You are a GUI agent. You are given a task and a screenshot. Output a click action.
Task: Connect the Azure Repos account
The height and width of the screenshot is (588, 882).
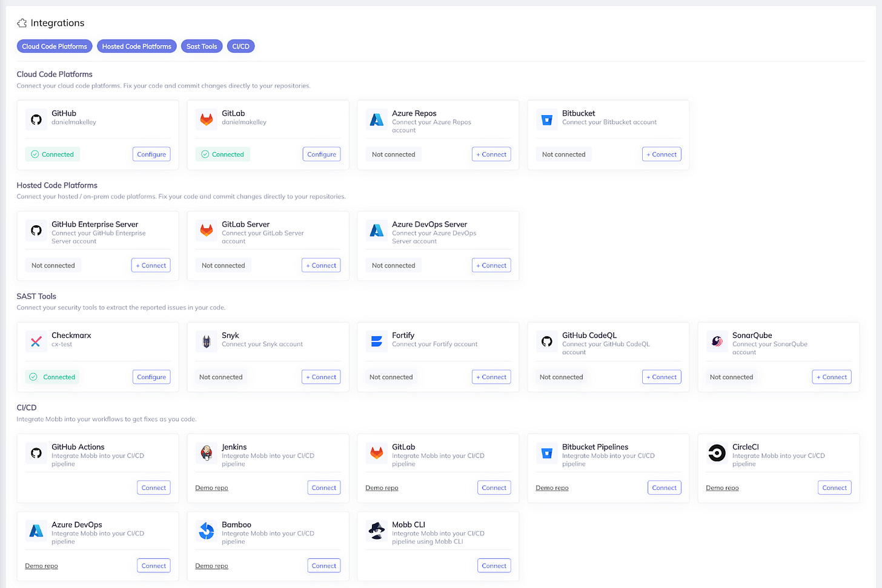(x=491, y=154)
